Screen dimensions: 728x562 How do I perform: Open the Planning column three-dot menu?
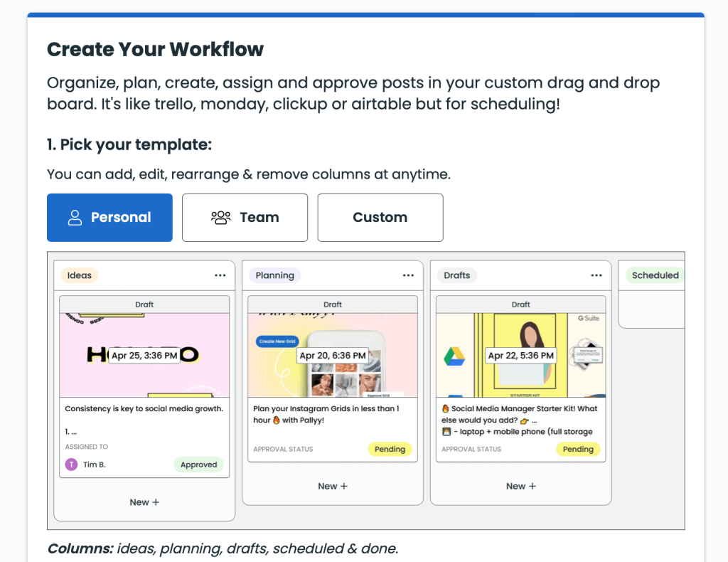point(408,275)
